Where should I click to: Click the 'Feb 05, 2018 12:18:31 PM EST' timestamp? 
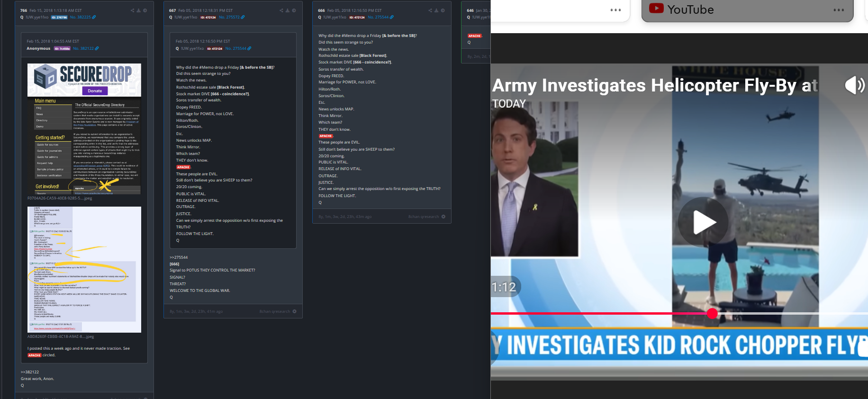pos(206,10)
